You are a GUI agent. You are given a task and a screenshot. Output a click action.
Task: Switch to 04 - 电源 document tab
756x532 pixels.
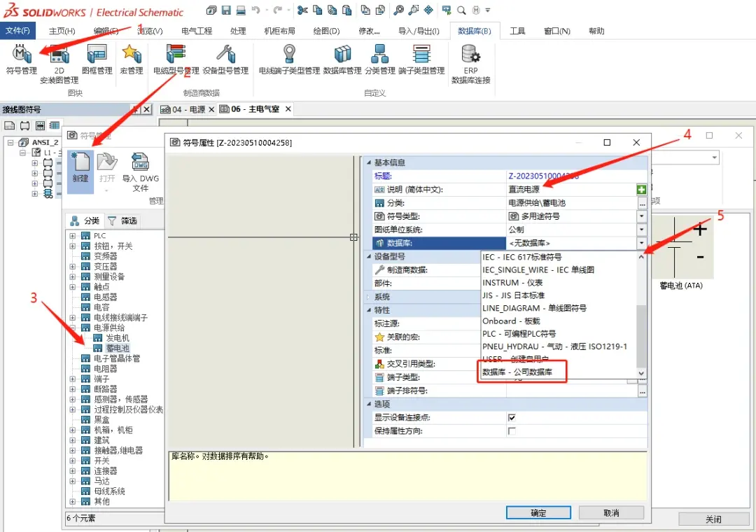click(x=188, y=109)
